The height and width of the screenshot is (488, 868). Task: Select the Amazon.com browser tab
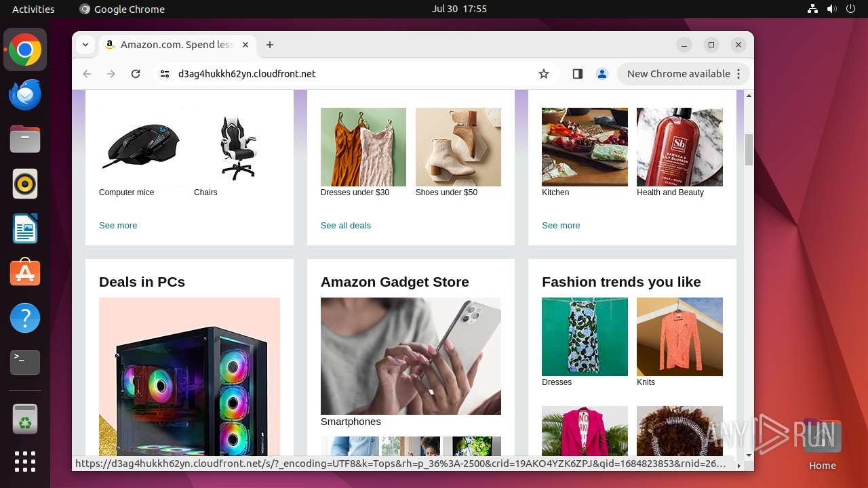point(178,45)
